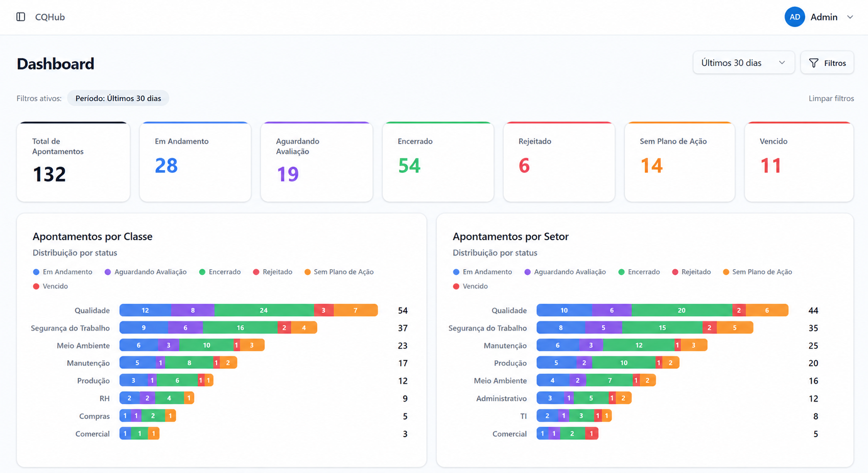Viewport: 868px width, 473px height.
Task: Click the Compras class row label
Action: 95,416
